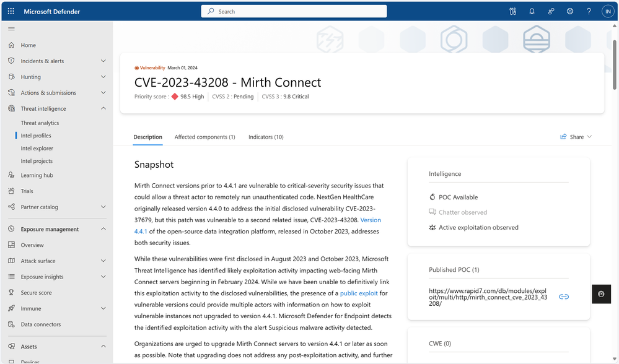Open the Share dropdown arrow
The width and height of the screenshot is (619, 364).
click(x=589, y=136)
